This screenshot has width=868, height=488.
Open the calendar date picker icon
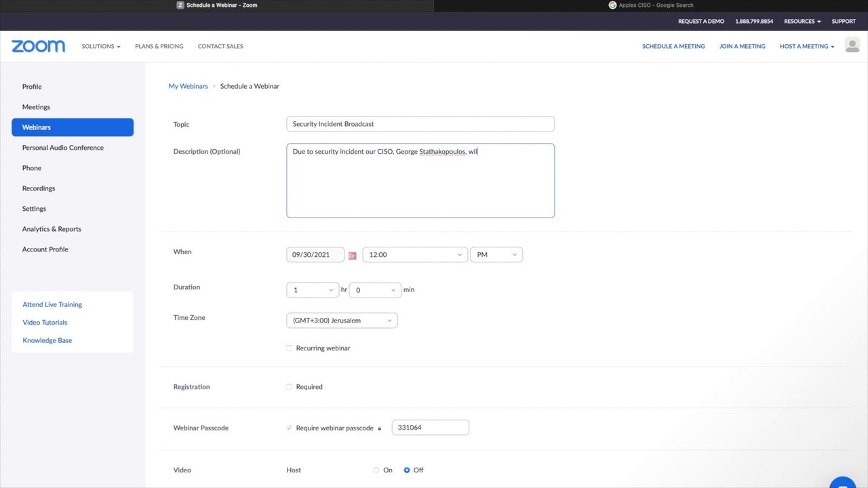click(352, 256)
